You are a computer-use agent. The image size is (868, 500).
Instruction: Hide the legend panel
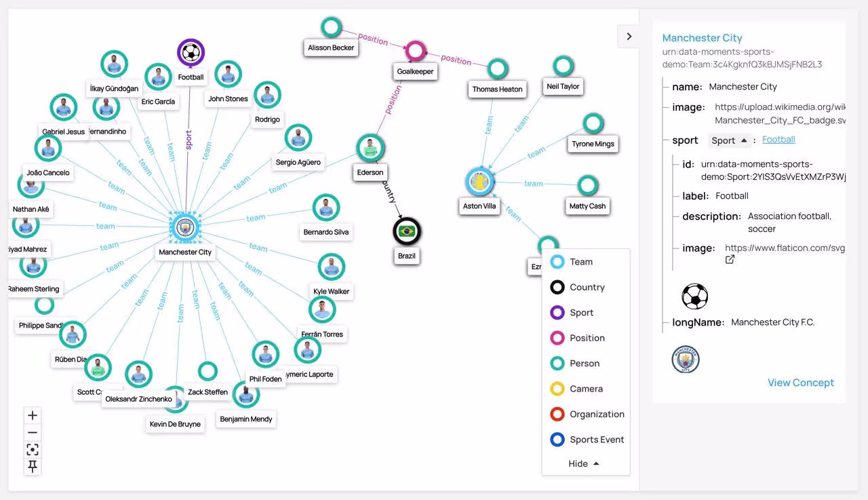coord(584,464)
